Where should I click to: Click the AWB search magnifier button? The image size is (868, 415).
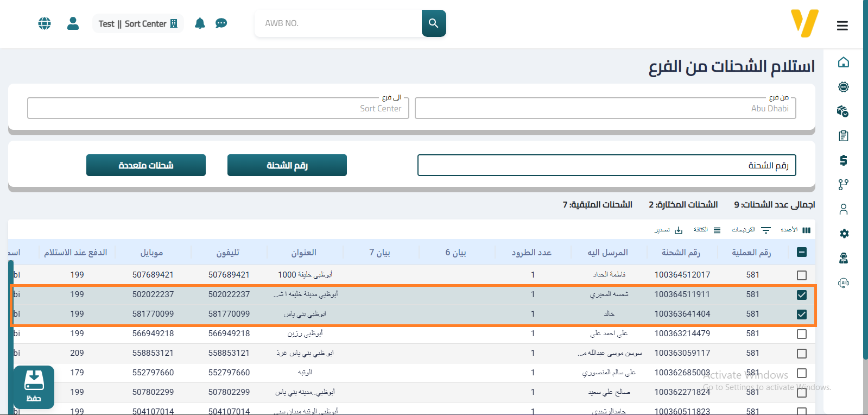(434, 23)
